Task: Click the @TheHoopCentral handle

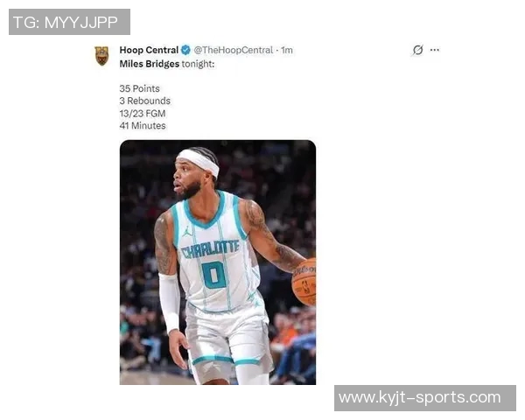Action: tap(234, 50)
